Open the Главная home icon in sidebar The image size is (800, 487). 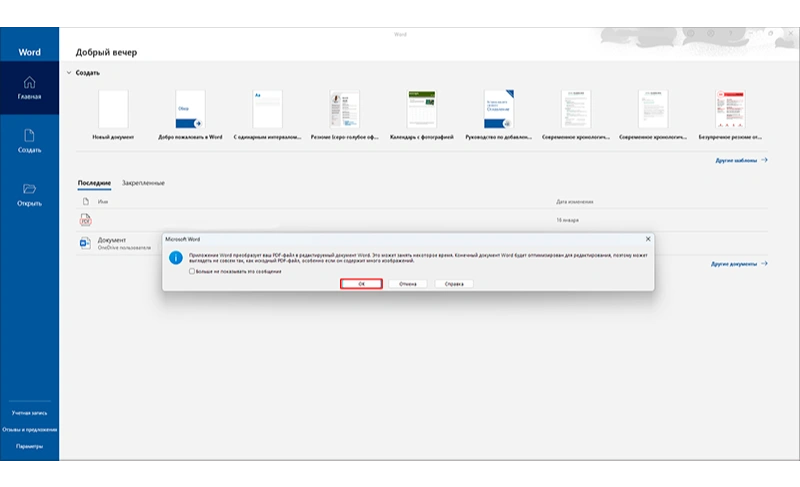(x=29, y=82)
